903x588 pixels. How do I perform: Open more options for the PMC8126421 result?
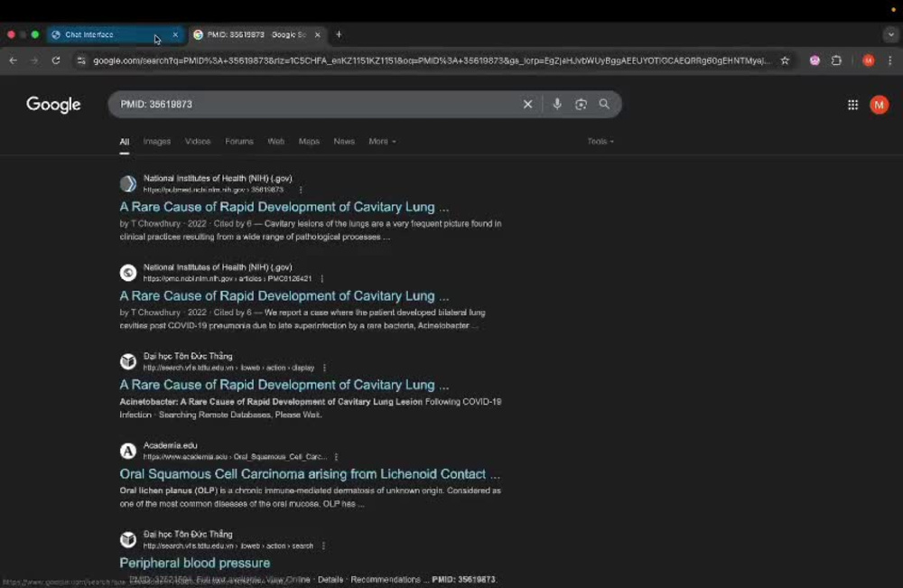click(322, 279)
